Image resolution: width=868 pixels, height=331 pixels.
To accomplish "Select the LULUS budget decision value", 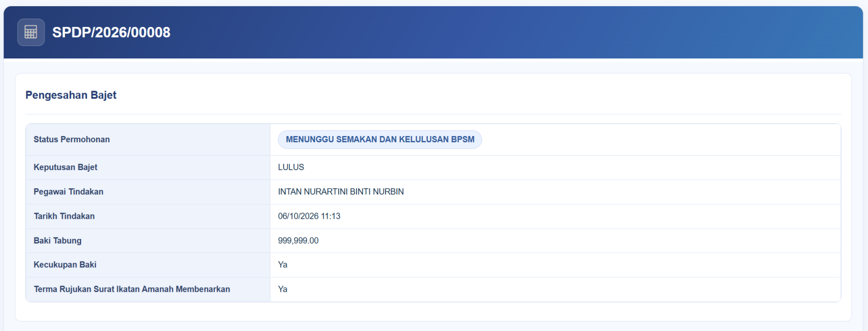I will [x=291, y=168].
